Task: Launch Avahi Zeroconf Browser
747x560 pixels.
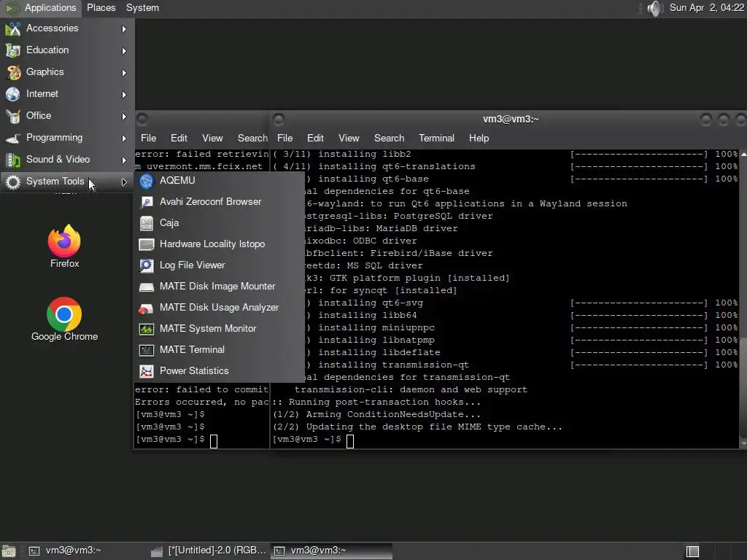Action: [219, 201]
